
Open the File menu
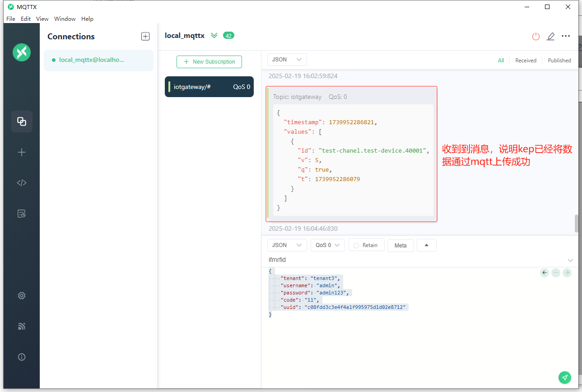click(11, 19)
